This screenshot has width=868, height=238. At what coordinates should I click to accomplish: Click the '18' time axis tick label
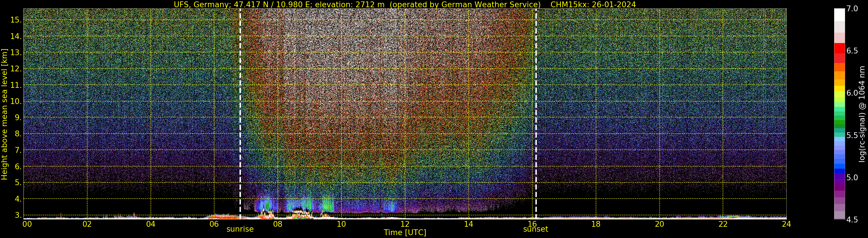[x=596, y=224]
